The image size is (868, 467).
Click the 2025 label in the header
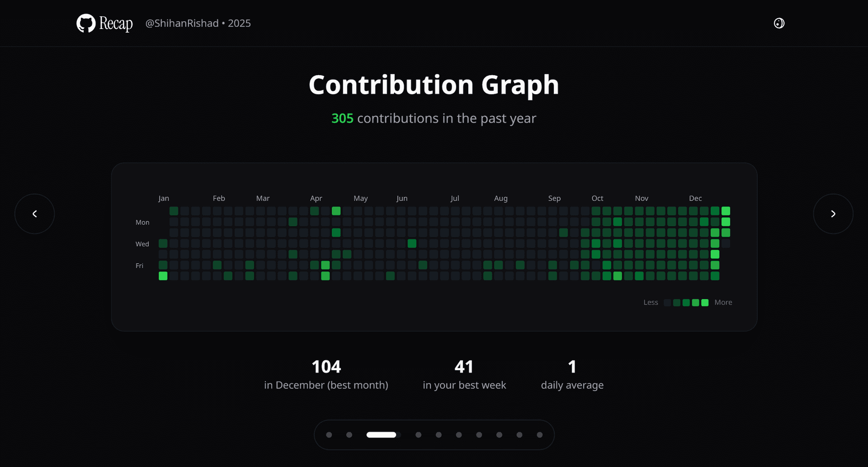[239, 23]
